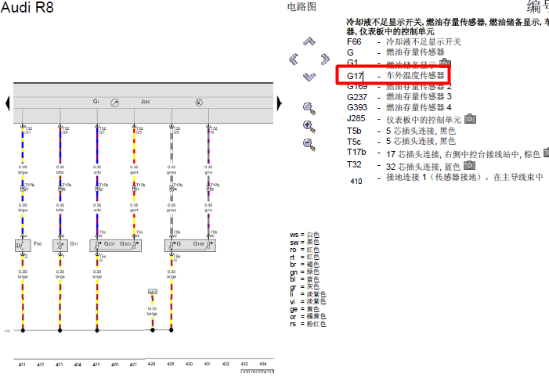Click the J285 label in the diagram header
The image size is (549, 392).
145,102
